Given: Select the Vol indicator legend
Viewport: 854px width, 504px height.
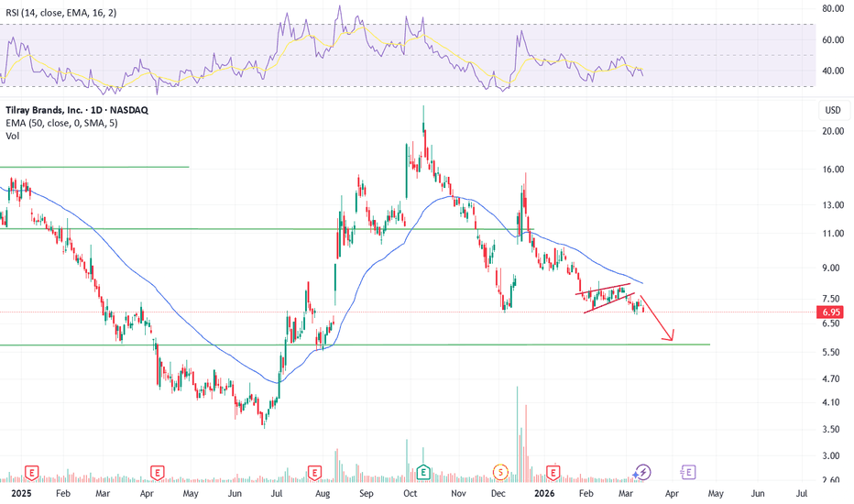Looking at the screenshot, I should tap(13, 137).
